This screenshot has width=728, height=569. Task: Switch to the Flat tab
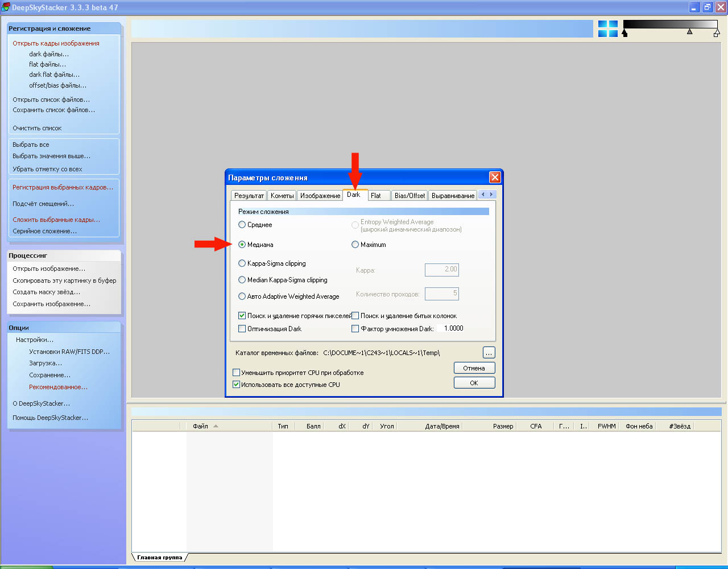click(x=376, y=196)
